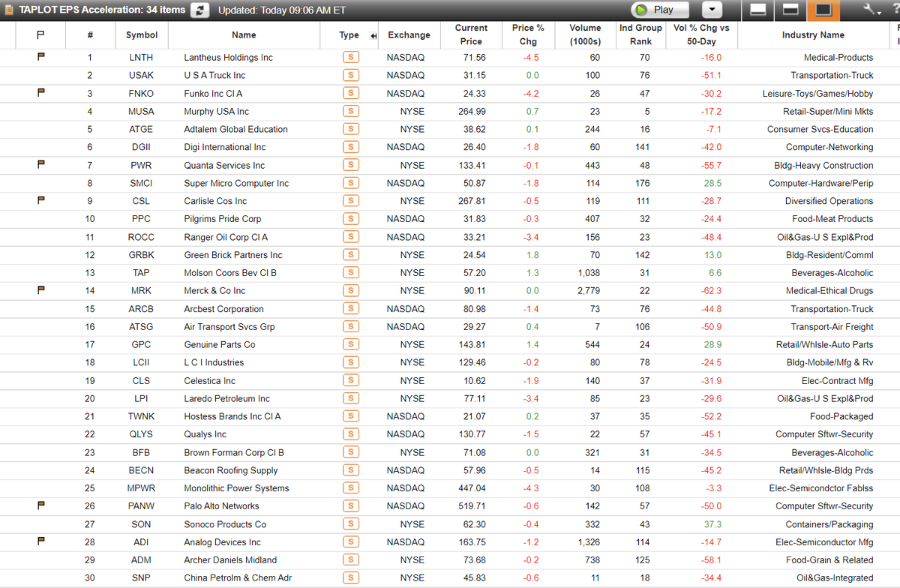Click the Containers/Packaging industry cell
The image size is (900, 588).
pos(829,524)
